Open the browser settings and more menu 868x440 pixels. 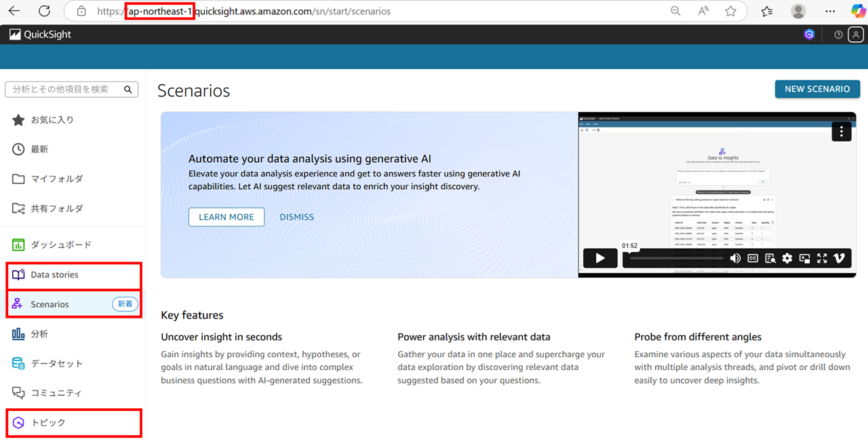click(830, 11)
